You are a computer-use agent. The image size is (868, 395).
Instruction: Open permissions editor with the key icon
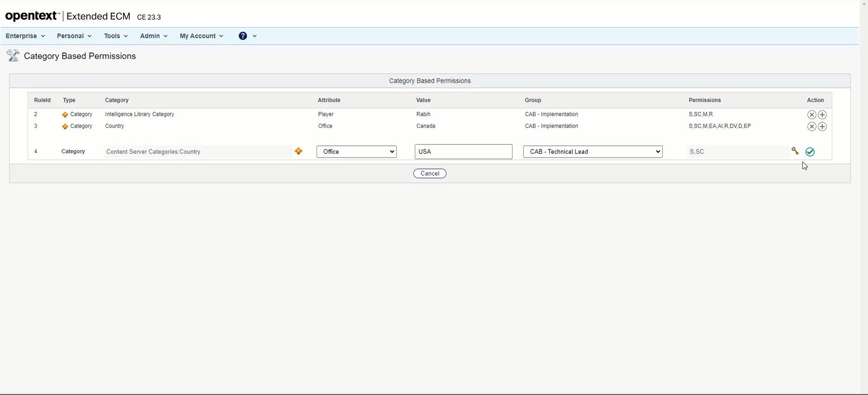pos(795,151)
